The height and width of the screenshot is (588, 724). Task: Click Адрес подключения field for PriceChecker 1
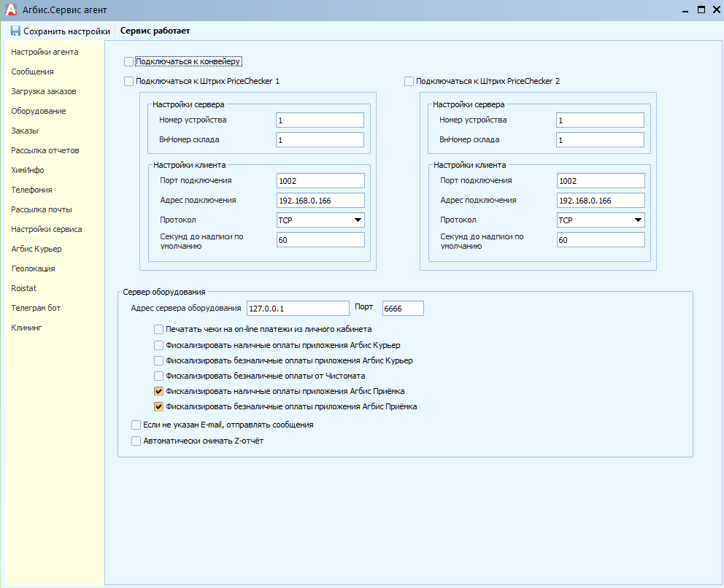point(320,201)
